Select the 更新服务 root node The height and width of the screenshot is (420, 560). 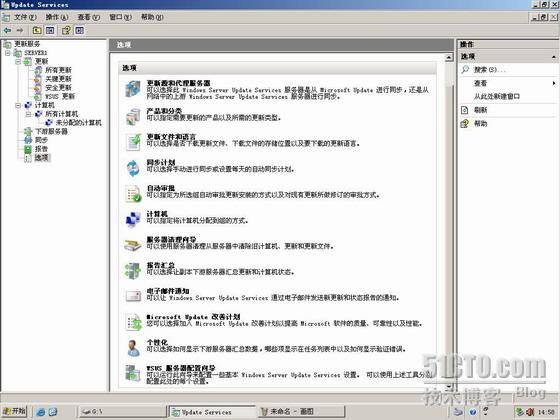pos(27,44)
